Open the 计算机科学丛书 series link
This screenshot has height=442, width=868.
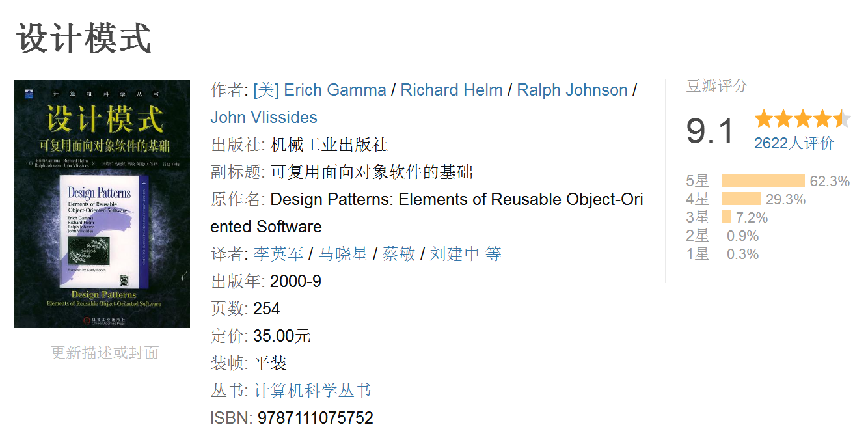click(312, 391)
